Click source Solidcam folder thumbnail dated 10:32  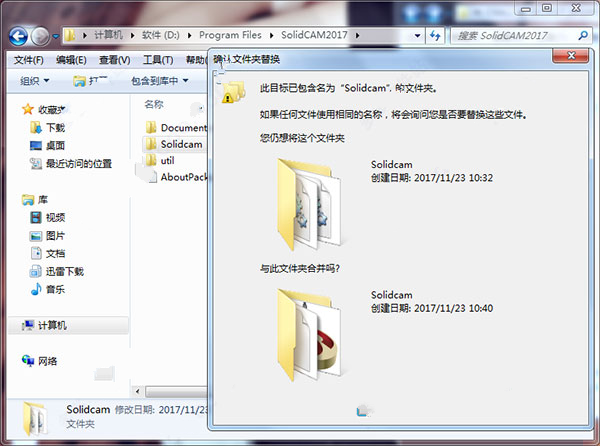[308, 205]
